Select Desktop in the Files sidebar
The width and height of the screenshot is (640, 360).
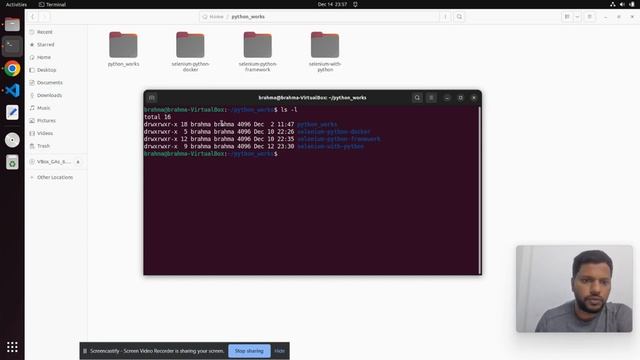click(56, 70)
